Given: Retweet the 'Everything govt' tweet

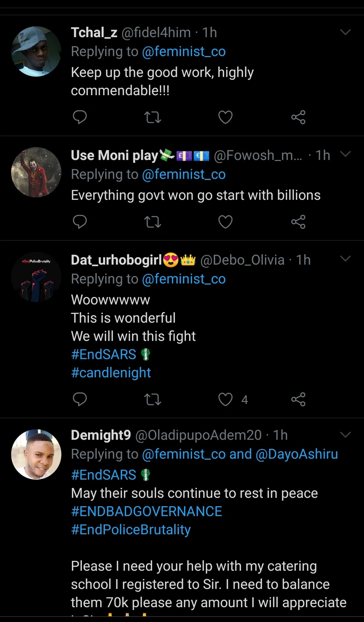Looking at the screenshot, I should coord(153,222).
